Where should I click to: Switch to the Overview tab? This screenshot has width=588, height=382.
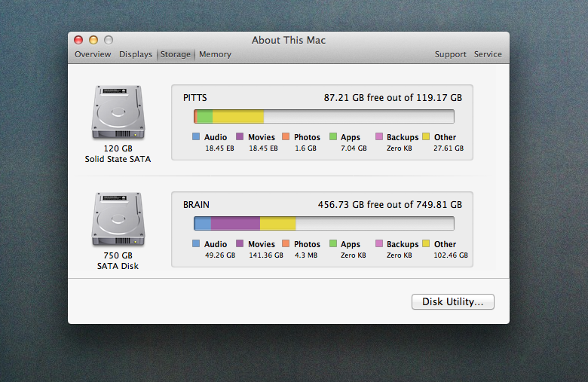coord(93,54)
